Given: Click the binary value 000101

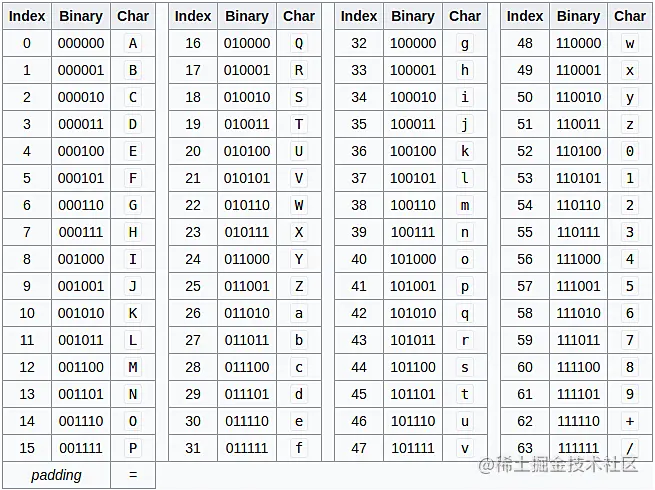Looking at the screenshot, I should 81,178.
